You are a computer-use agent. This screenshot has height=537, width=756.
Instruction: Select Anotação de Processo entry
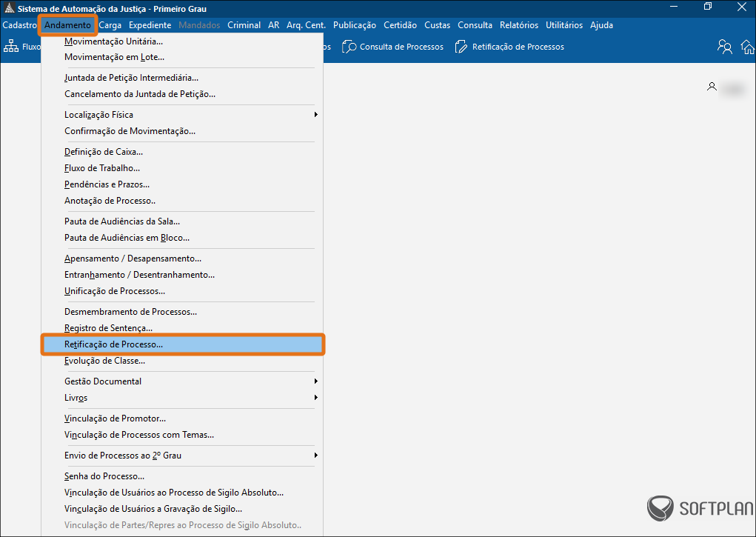point(182,201)
